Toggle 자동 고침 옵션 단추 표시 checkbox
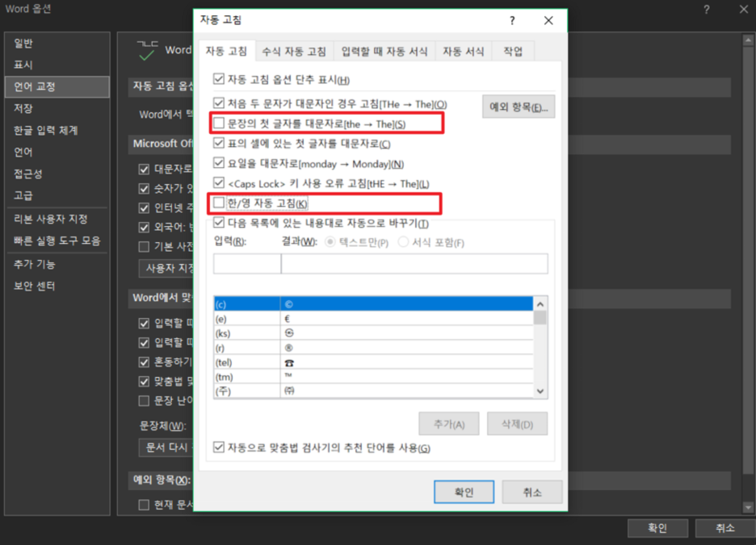The image size is (756, 545). (x=219, y=78)
